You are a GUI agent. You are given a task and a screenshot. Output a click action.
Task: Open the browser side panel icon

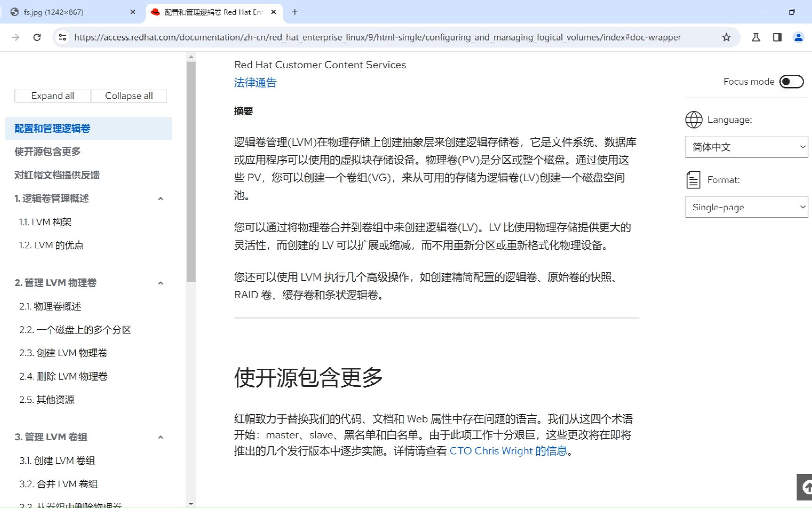(x=777, y=37)
